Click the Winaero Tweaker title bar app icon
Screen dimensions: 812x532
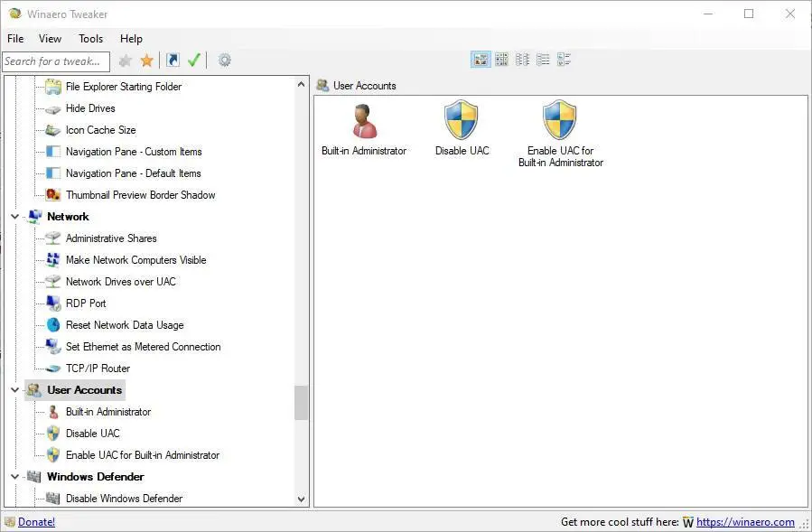15,14
